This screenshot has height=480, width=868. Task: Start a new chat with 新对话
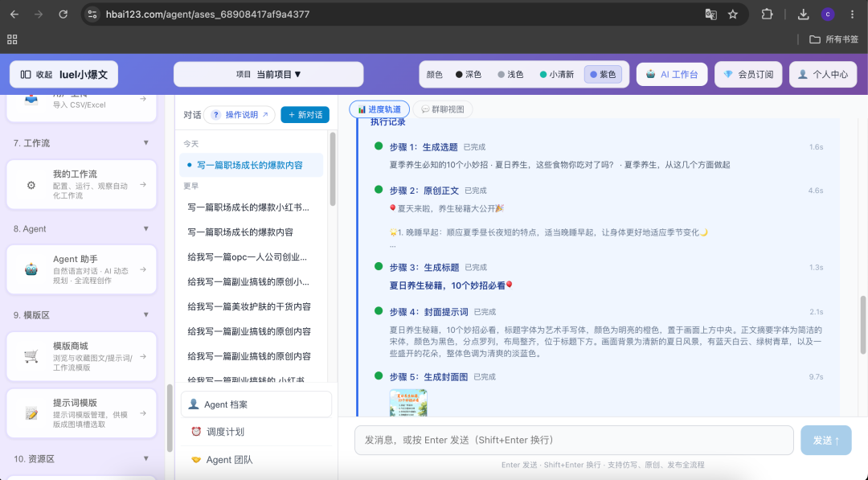coord(305,115)
